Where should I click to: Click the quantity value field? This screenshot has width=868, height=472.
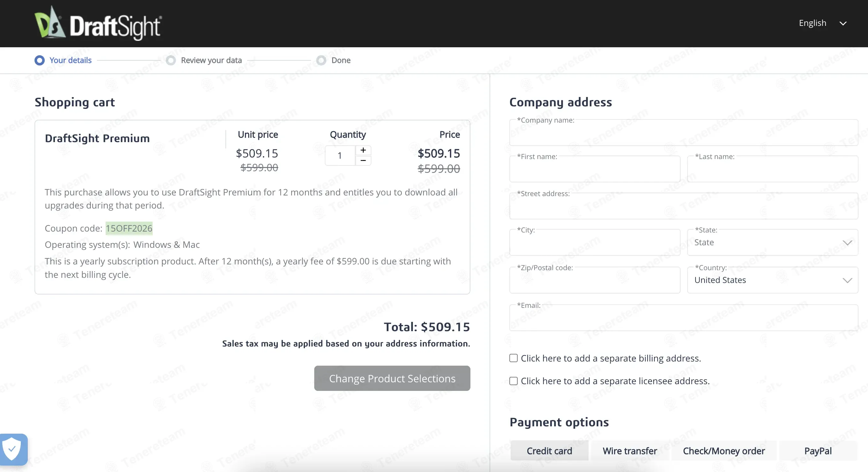coord(340,156)
